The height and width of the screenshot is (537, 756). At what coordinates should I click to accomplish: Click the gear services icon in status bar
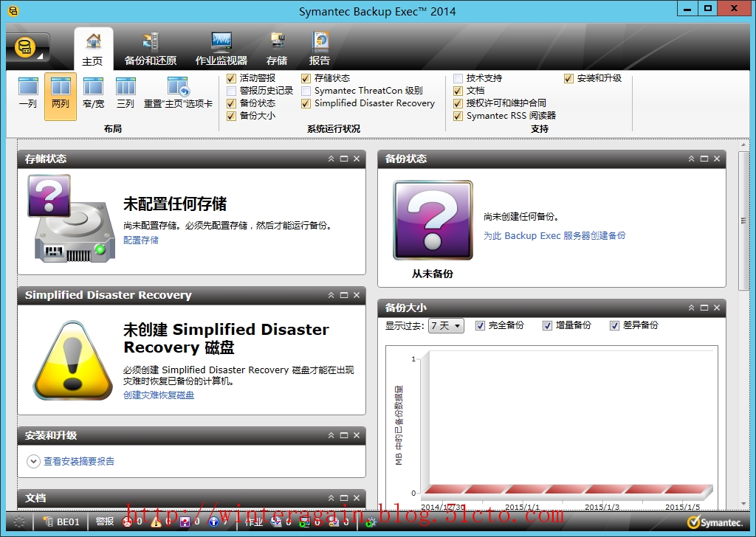coord(371,522)
